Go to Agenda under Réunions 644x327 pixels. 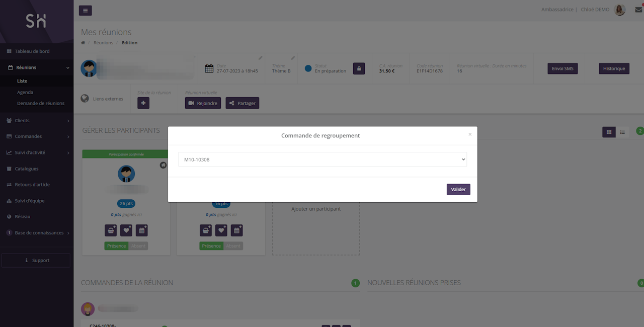[25, 92]
